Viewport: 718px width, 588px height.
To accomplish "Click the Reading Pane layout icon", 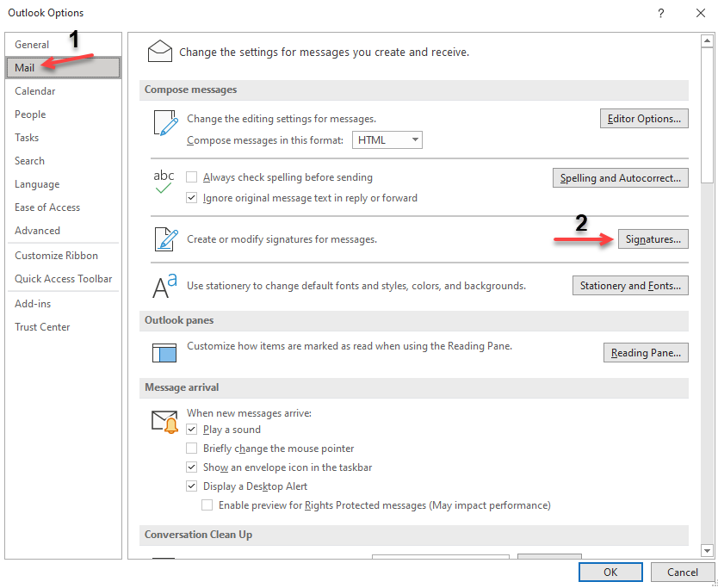I will [164, 353].
